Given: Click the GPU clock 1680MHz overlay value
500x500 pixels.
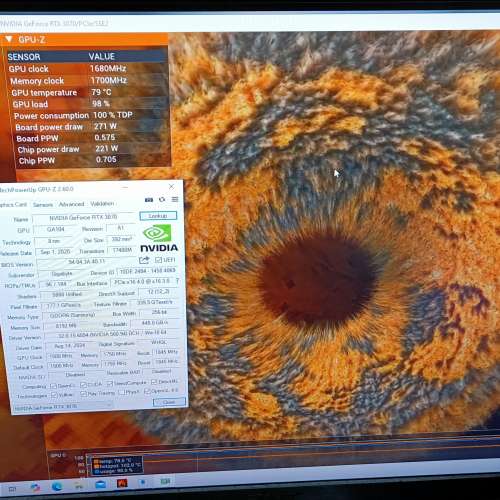Looking at the screenshot, I should [108, 68].
